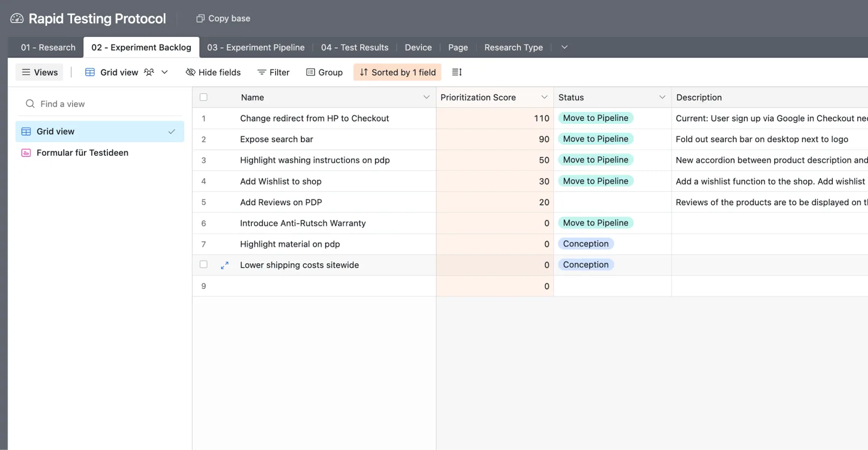Screen dimensions: 868x450
Task: Switch to the 01 - Research tab
Action: [48, 47]
